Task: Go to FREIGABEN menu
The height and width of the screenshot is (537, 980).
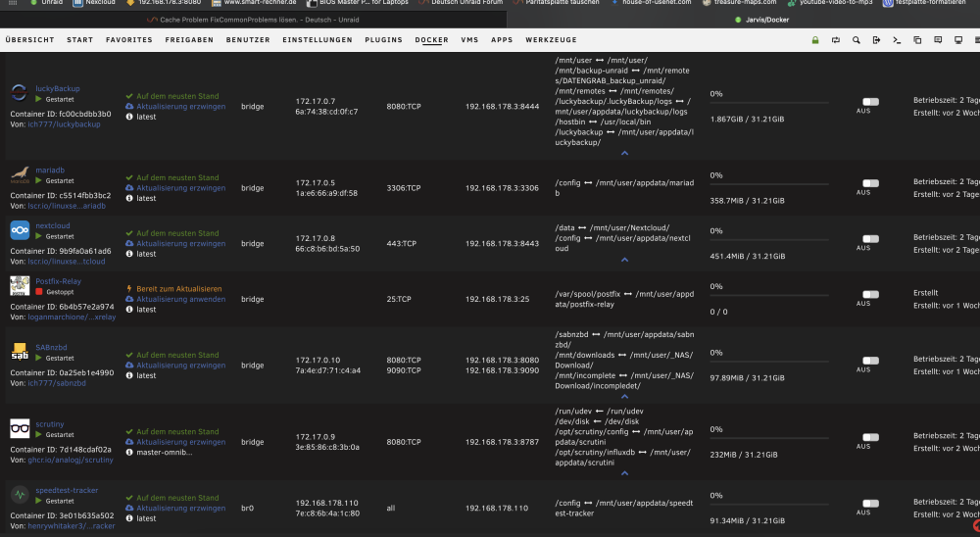Action: pyautogui.click(x=189, y=40)
